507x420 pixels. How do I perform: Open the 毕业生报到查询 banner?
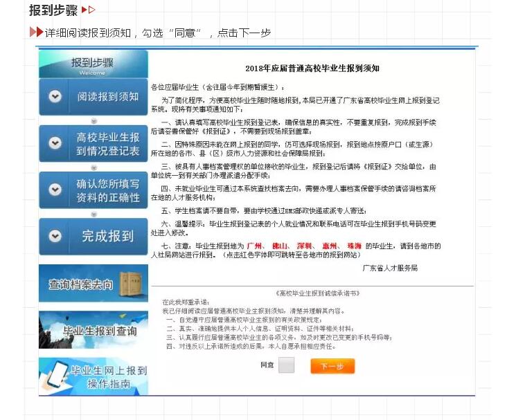click(x=94, y=330)
